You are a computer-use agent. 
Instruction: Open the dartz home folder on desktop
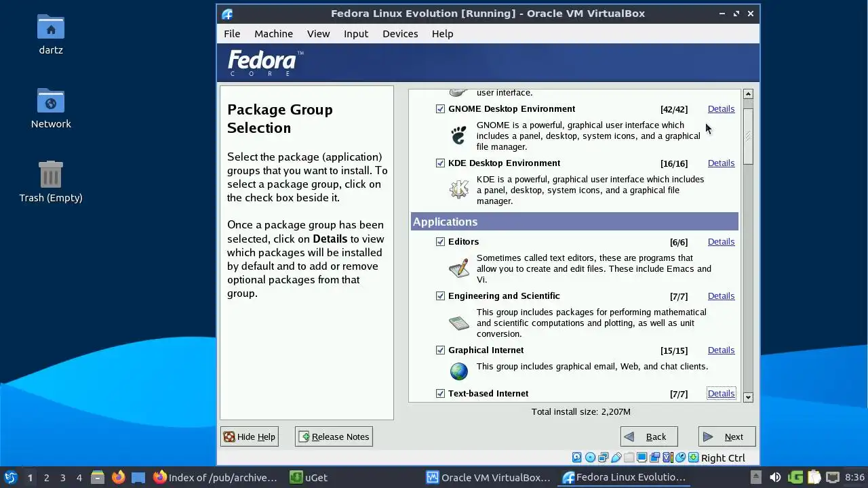[x=51, y=34]
